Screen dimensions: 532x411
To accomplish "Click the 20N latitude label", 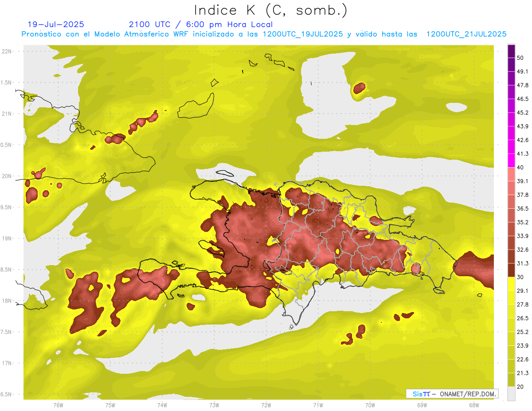I will pyautogui.click(x=7, y=176).
